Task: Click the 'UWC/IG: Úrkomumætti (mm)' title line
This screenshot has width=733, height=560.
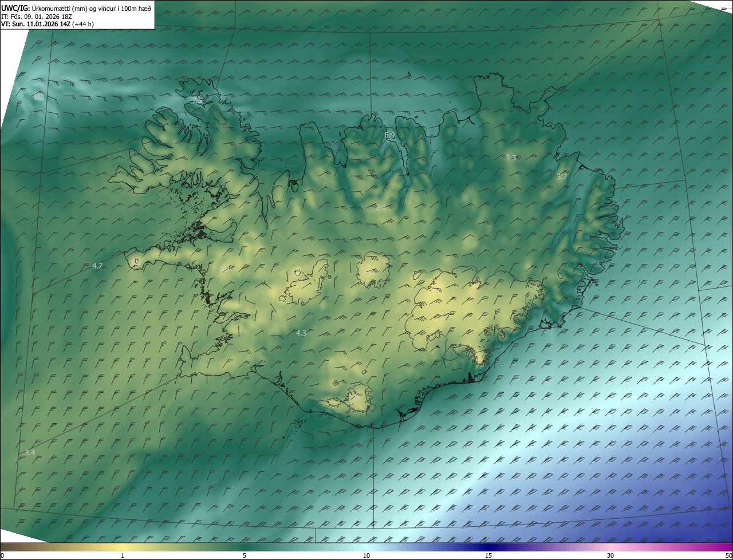Action: click(x=76, y=8)
